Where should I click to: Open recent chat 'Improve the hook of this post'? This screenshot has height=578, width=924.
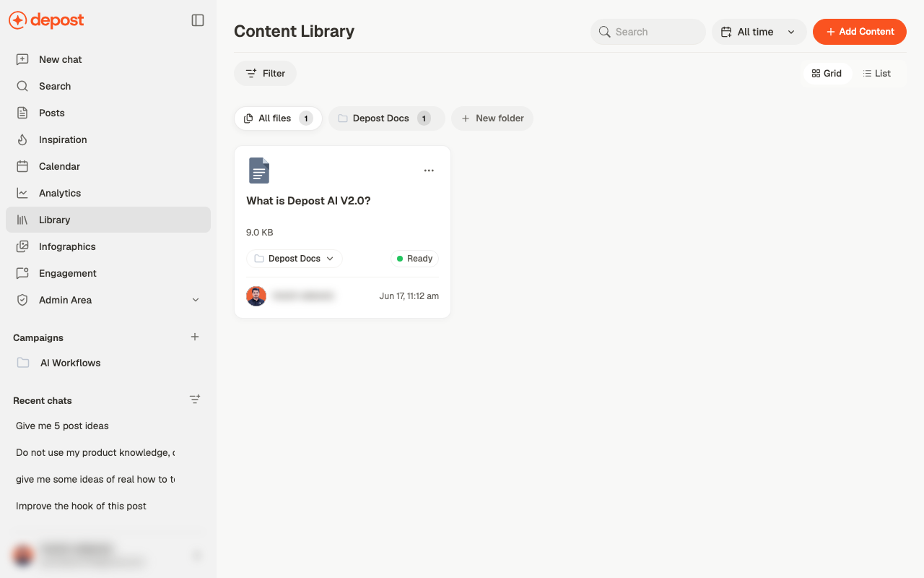(x=81, y=506)
